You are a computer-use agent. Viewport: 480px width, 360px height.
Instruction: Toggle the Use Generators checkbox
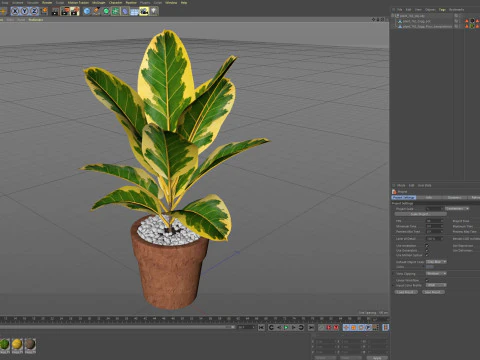[427, 250]
